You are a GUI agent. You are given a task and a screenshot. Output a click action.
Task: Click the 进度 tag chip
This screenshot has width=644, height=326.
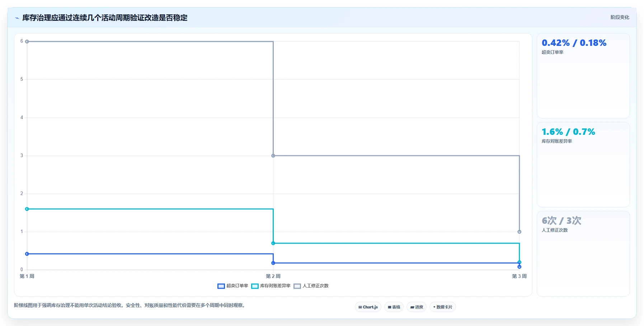[x=417, y=307]
